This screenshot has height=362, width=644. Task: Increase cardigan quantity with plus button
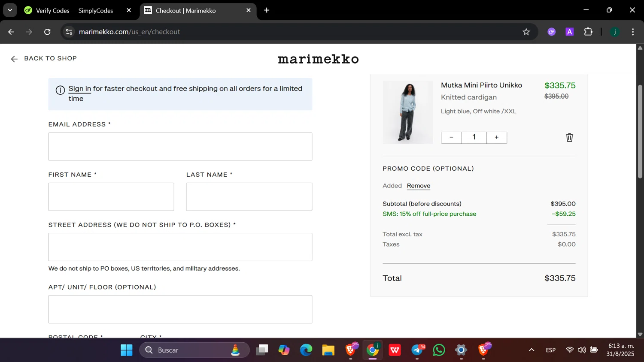pyautogui.click(x=497, y=137)
